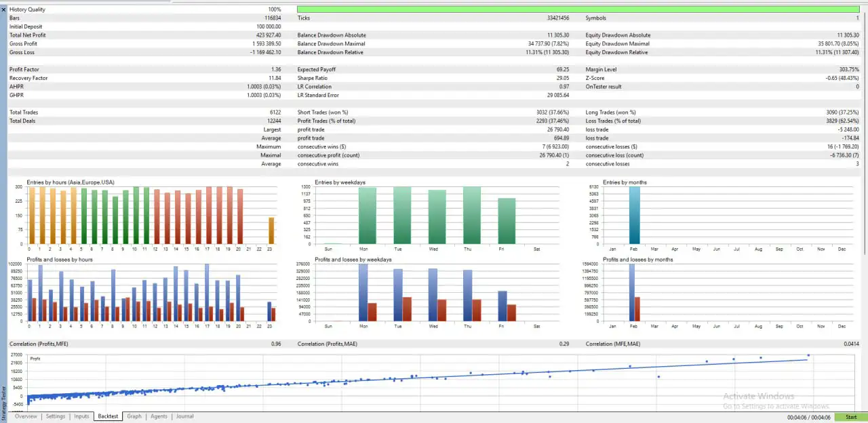Click hour 23 bar in Entries by hours
The height and width of the screenshot is (423, 868).
(271, 230)
